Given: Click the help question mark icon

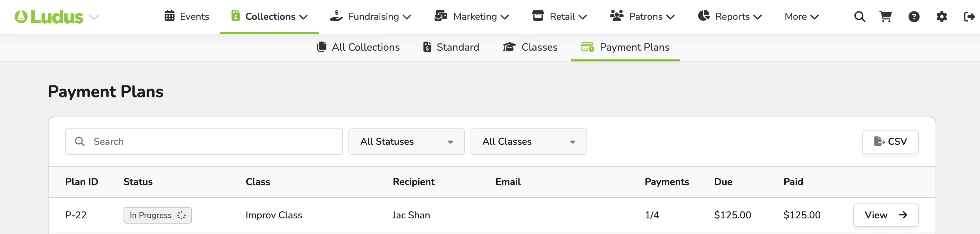Looking at the screenshot, I should (914, 17).
